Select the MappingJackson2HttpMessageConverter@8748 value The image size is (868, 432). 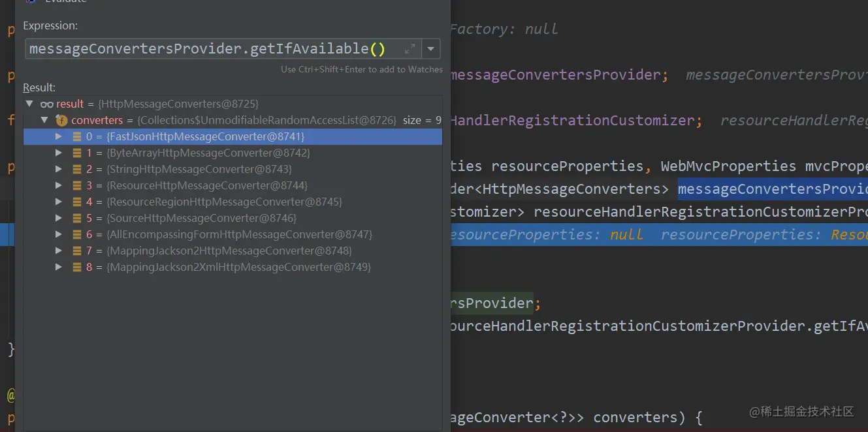tap(229, 251)
